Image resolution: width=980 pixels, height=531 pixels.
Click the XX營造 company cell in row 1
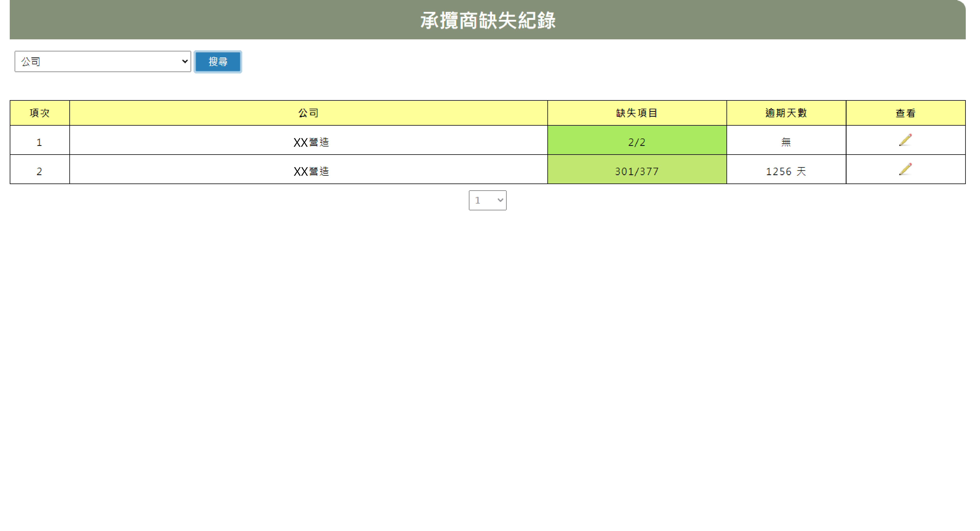308,140
